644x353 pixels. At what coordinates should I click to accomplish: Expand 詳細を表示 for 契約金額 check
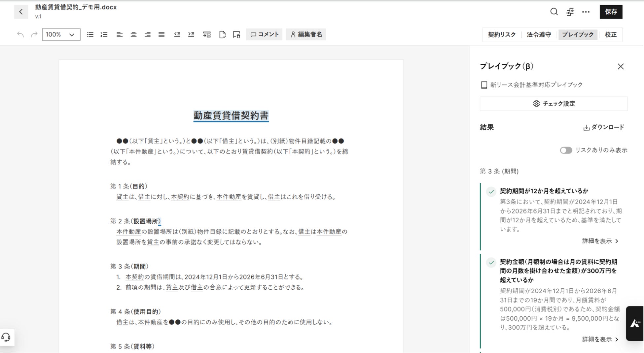(600, 339)
